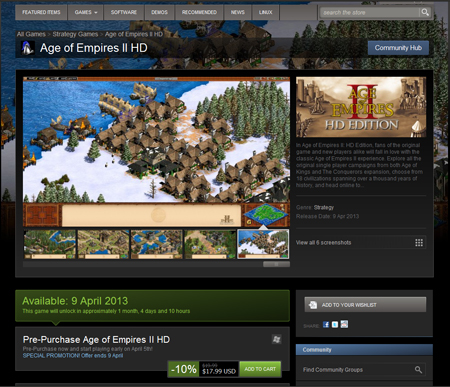Image resolution: width=450 pixels, height=387 pixels.
Task: Click Age of Empires II HD breadcrumb
Action: 134,34
